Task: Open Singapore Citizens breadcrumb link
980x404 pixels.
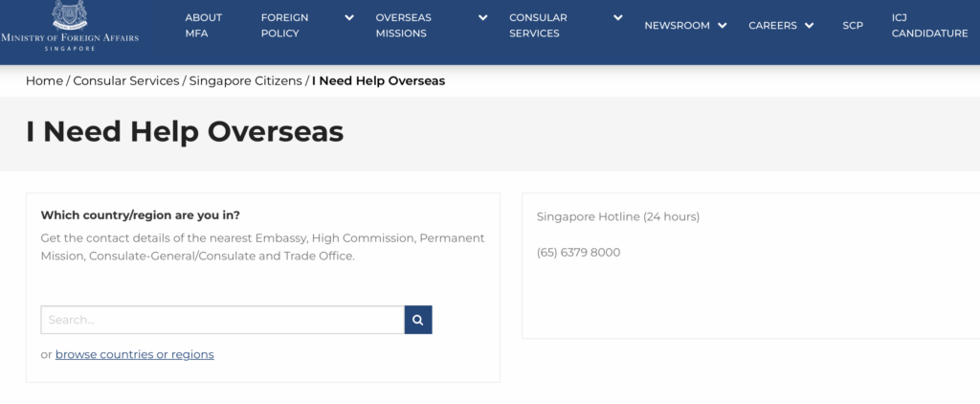Action: point(245,80)
